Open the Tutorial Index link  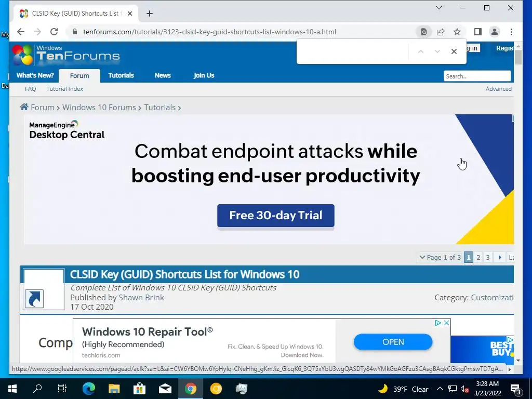(64, 89)
